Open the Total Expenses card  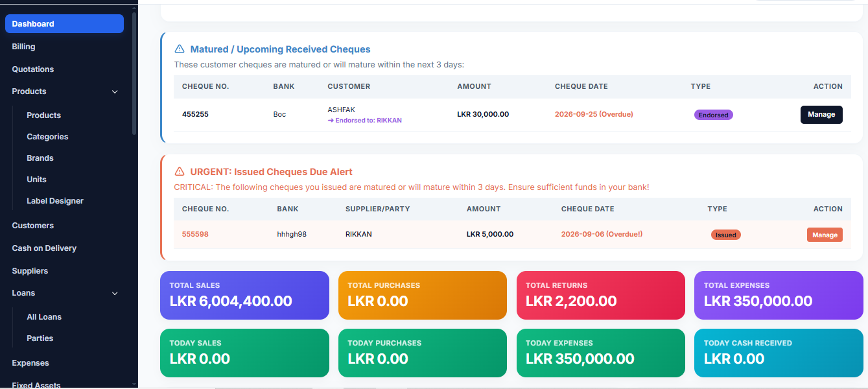pyautogui.click(x=779, y=295)
